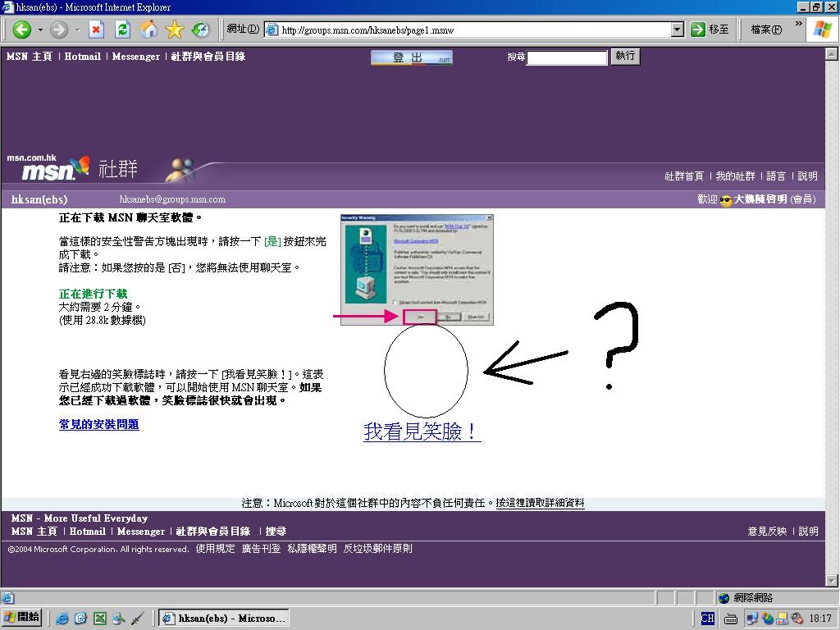
Task: Click the keyboard icon in system tray
Action: [x=730, y=619]
